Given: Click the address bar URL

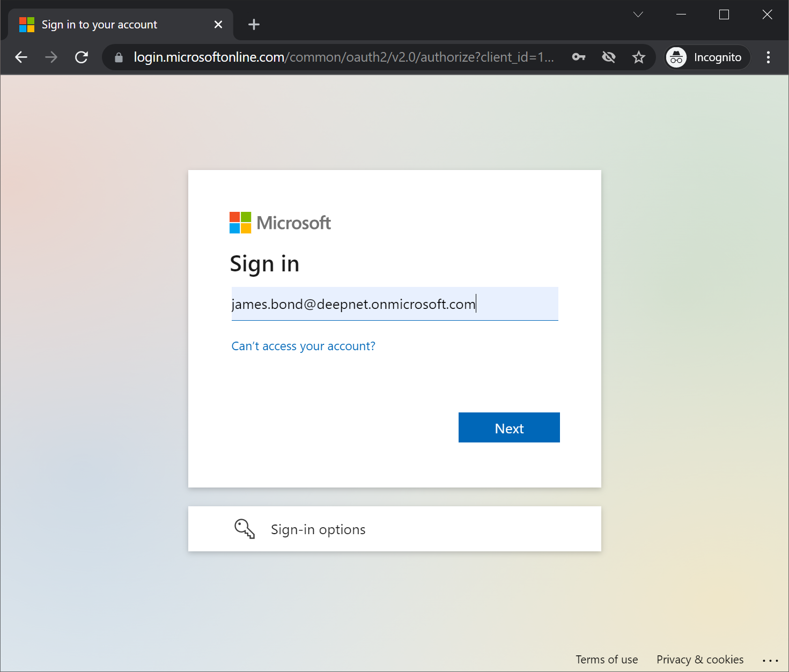Looking at the screenshot, I should tap(343, 57).
